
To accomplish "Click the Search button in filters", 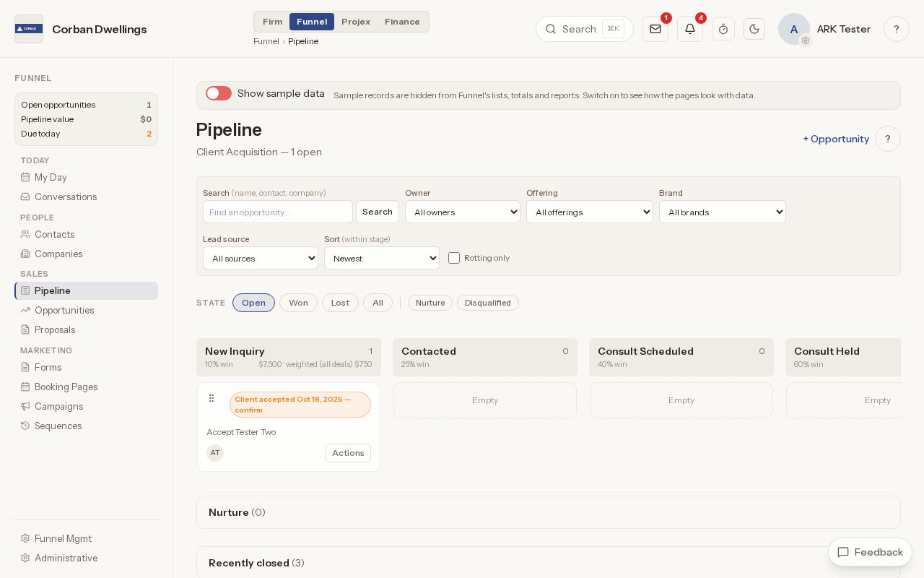I will [x=378, y=212].
